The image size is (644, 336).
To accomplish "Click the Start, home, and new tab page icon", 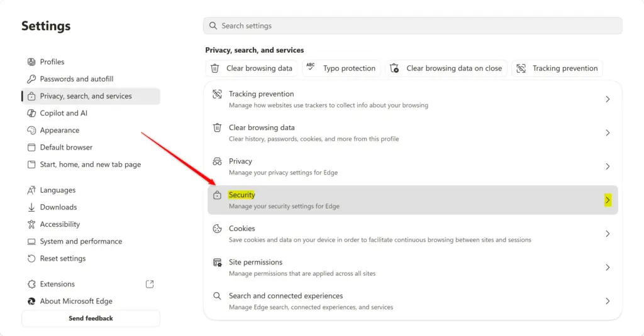I will pyautogui.click(x=31, y=165).
